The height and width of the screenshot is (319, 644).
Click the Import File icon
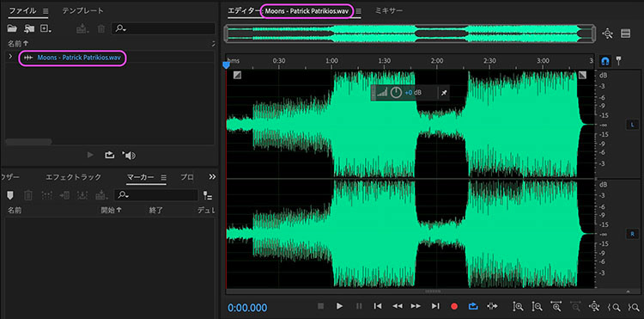[x=28, y=28]
